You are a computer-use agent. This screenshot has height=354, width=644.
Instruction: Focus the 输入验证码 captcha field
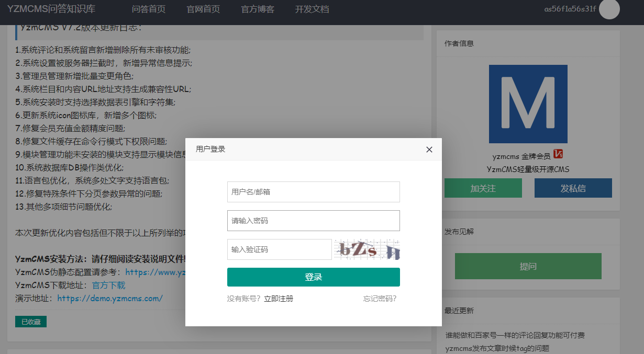pos(280,249)
